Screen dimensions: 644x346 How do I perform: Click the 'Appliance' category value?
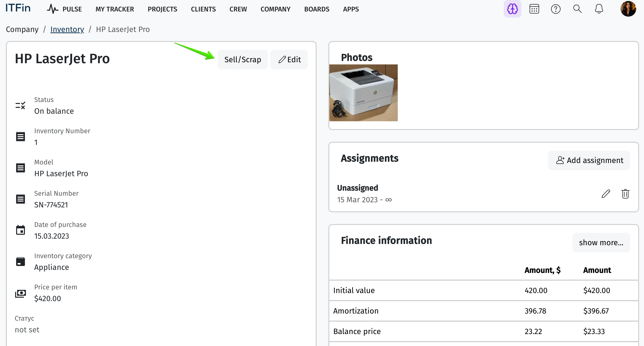[x=52, y=267]
